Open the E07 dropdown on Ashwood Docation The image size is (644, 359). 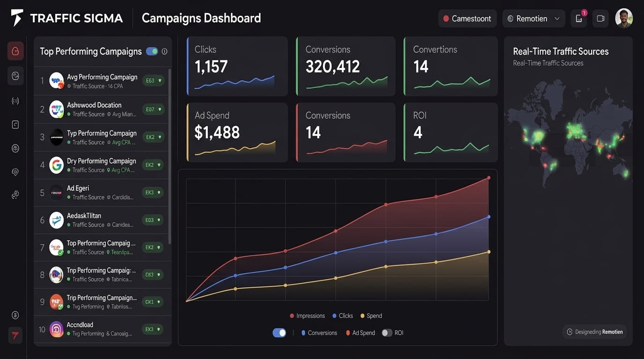coord(153,109)
